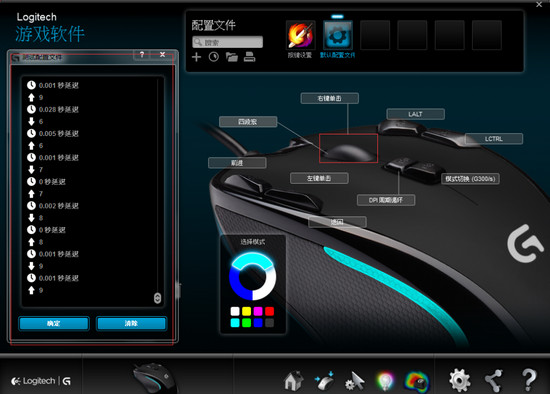Click the import profile folder icon

pos(232,57)
